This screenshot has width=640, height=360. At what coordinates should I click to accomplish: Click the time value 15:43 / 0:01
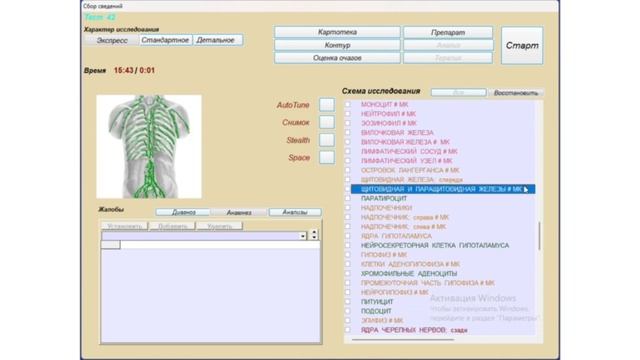click(x=134, y=70)
